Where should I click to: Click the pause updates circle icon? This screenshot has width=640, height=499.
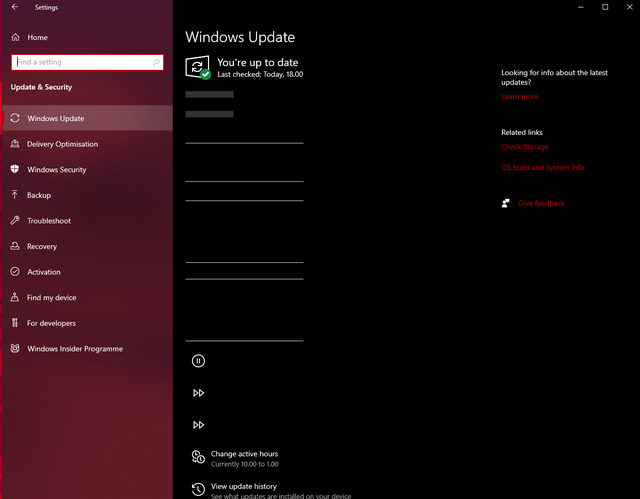click(x=198, y=361)
